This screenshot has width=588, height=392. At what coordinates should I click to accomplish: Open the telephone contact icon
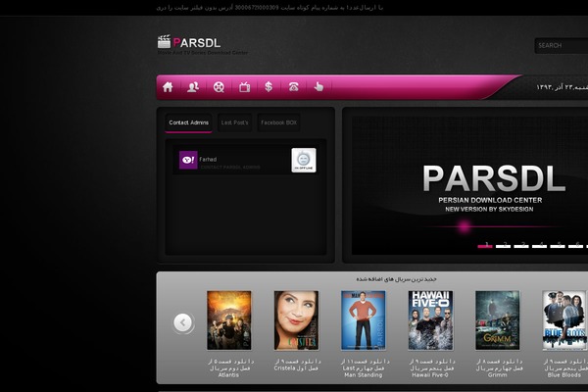[294, 87]
